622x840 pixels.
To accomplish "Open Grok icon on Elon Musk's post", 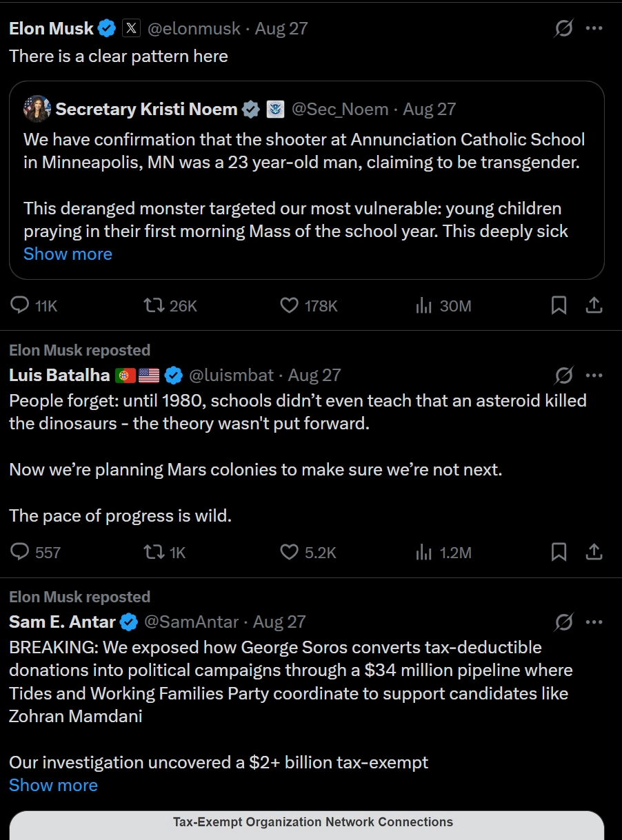I will click(x=563, y=29).
